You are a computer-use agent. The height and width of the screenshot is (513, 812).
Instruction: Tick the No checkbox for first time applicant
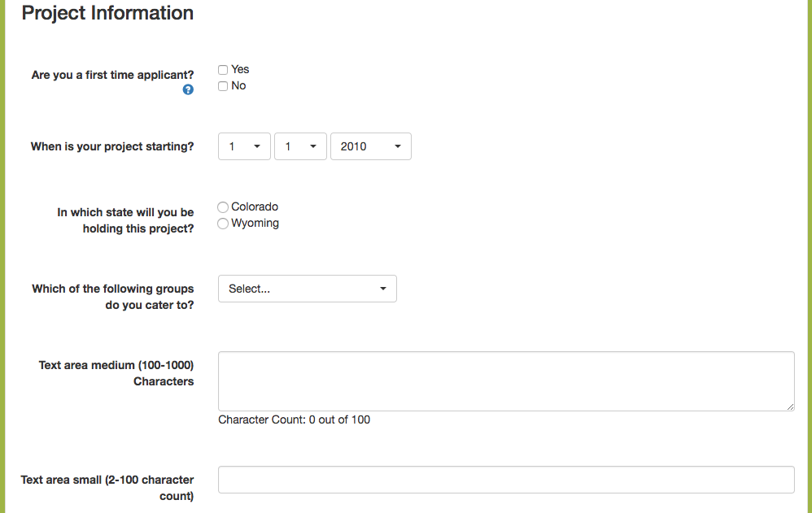(x=223, y=86)
